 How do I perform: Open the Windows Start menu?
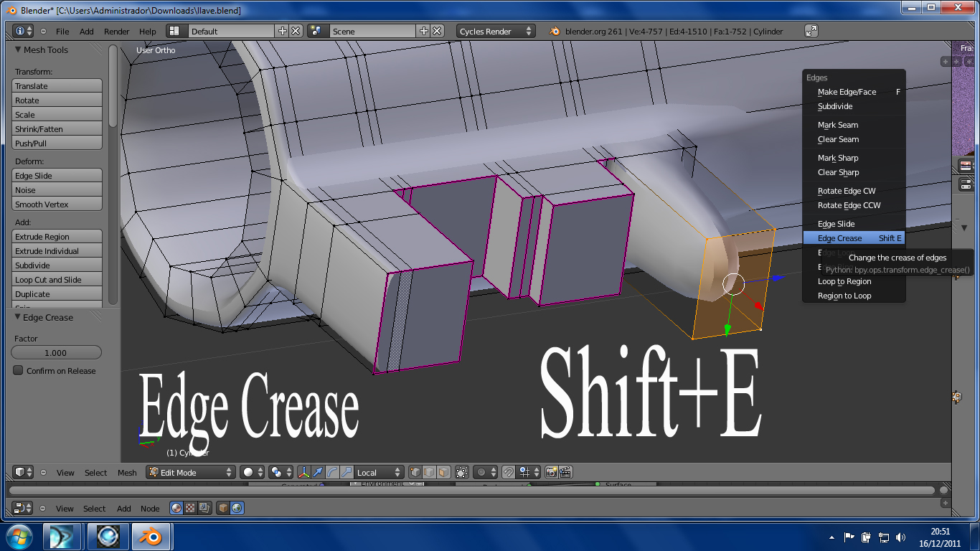pos(18,537)
